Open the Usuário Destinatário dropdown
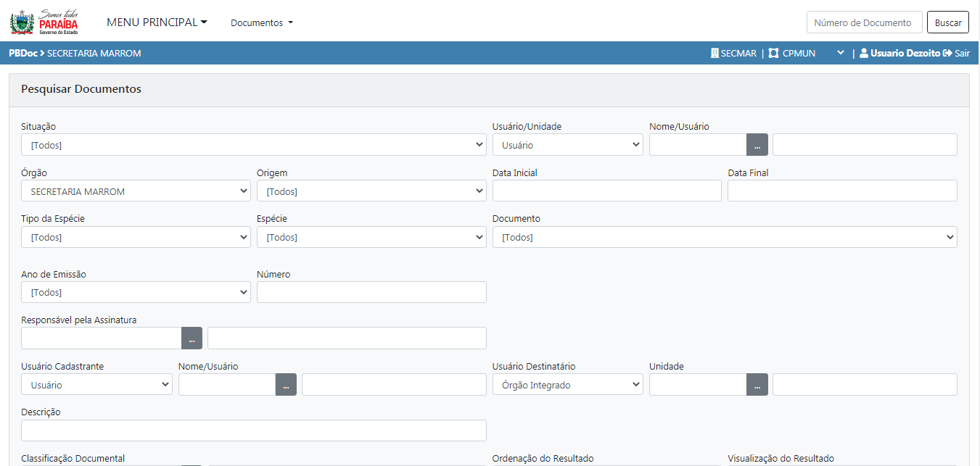The width and height of the screenshot is (980, 466). coord(567,385)
